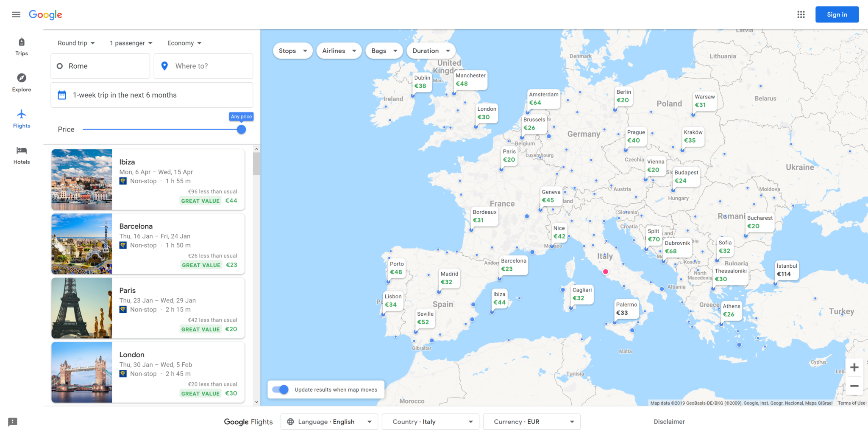
Task: Select the Porto €48 map label
Action: point(397,268)
